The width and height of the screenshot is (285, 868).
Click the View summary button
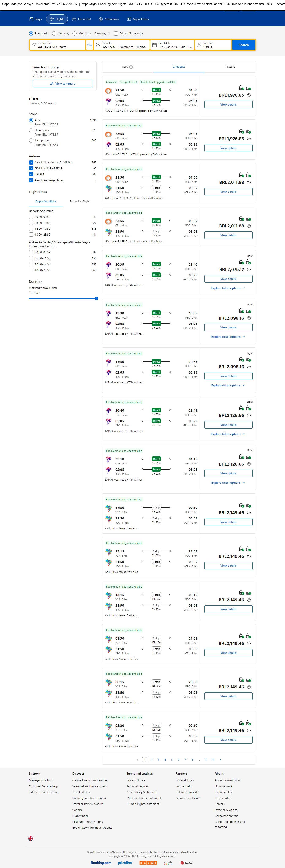(63, 84)
